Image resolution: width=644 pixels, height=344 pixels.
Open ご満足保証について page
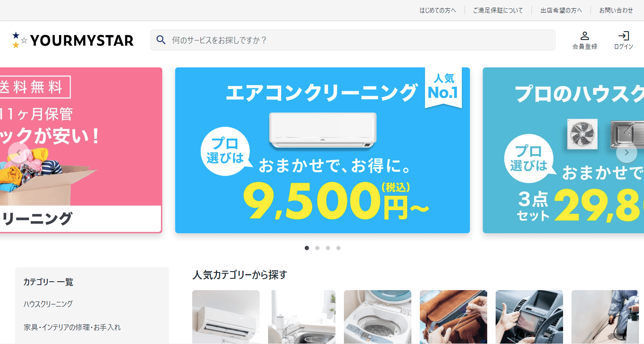pos(498,10)
